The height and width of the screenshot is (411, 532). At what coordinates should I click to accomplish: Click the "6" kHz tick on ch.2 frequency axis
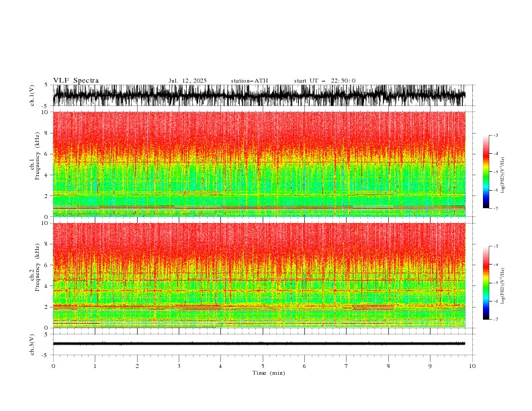click(x=46, y=265)
